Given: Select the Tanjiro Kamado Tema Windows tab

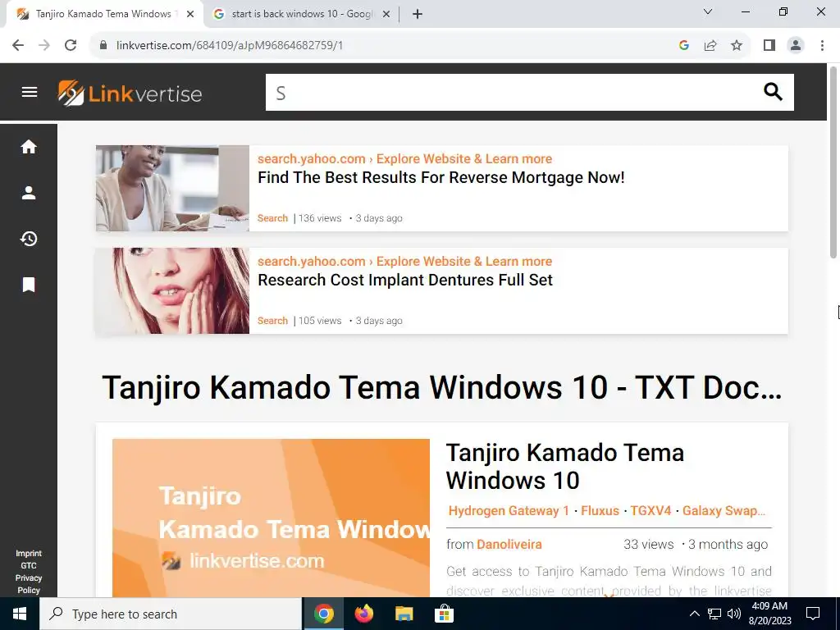Looking at the screenshot, I should point(104,14).
